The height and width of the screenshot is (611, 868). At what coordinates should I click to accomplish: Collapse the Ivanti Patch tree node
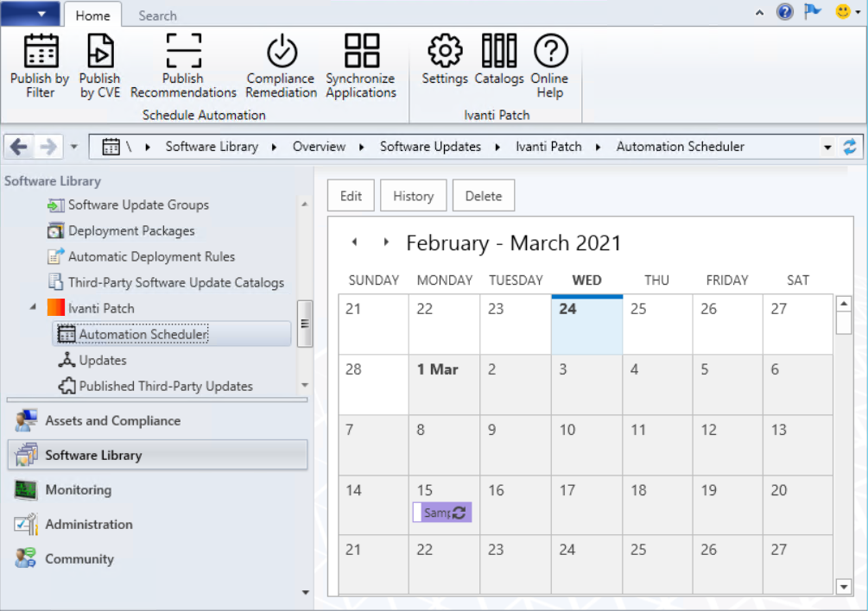34,308
